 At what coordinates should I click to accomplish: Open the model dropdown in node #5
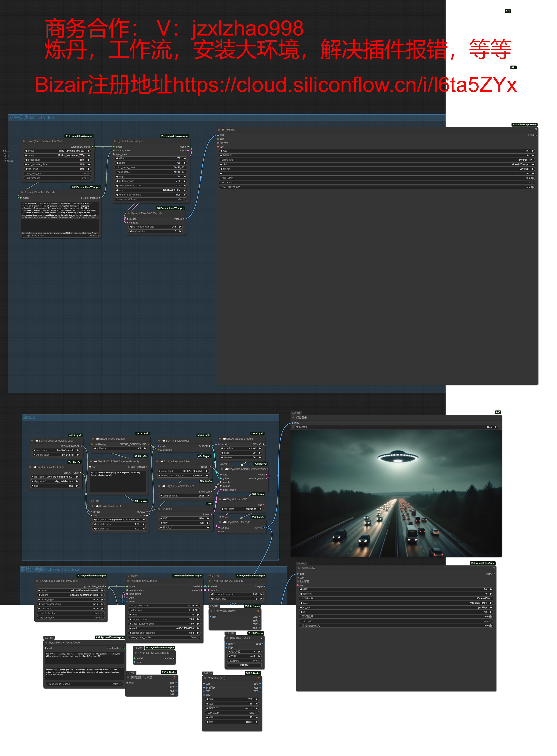coord(58,151)
